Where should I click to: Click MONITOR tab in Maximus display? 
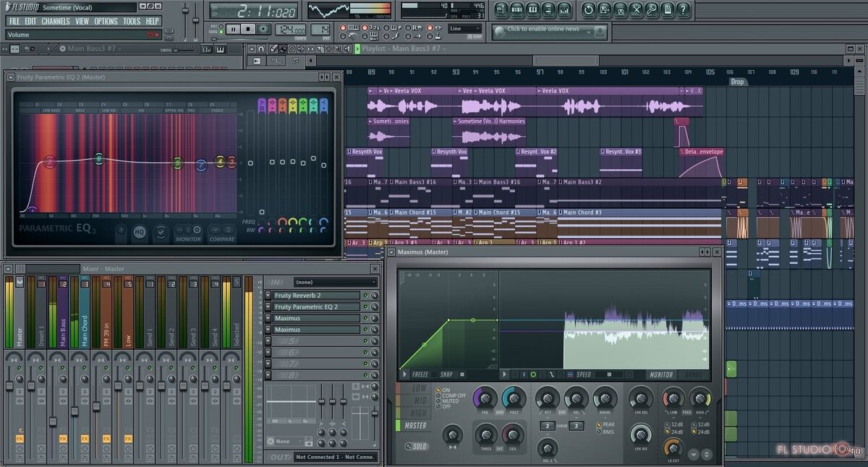[x=661, y=374]
